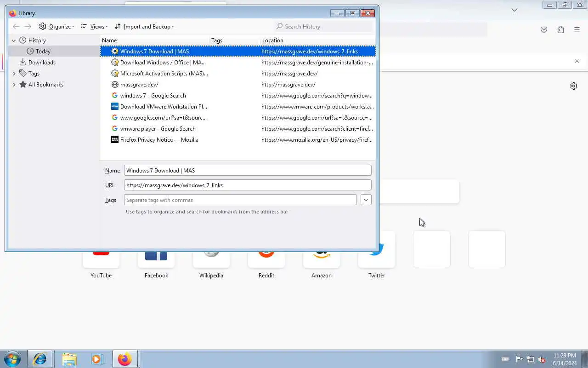Select the massgrave.dev/ history entry
The width and height of the screenshot is (588, 368).
click(238, 85)
